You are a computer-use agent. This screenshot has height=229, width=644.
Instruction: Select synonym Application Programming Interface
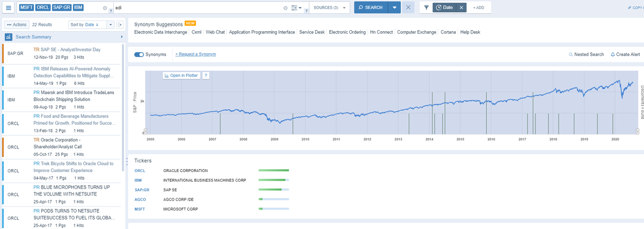pyautogui.click(x=262, y=32)
